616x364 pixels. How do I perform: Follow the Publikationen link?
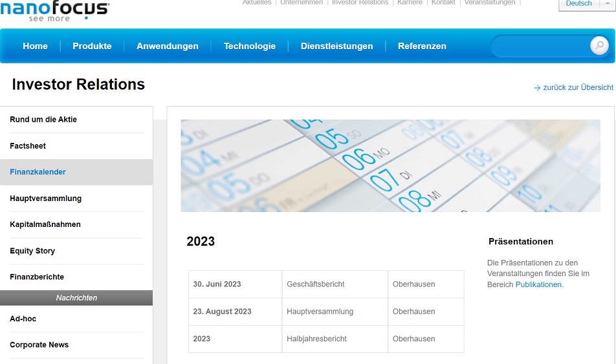point(538,284)
